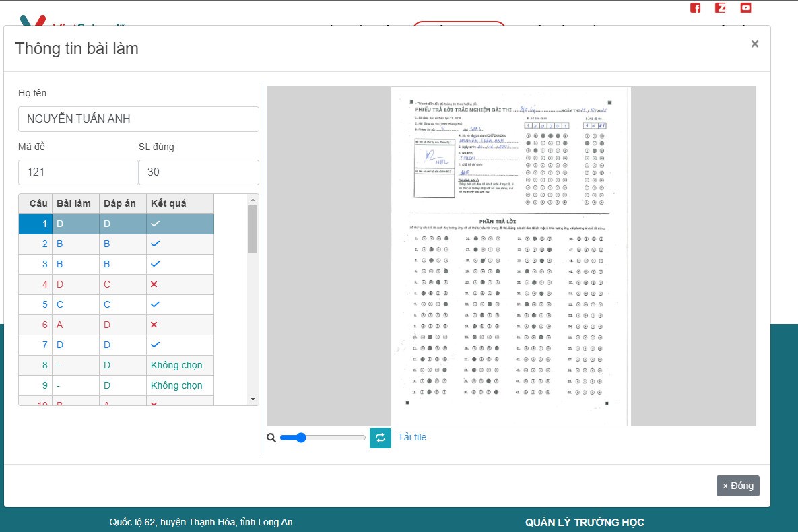Select row for question 5
Image resolution: width=798 pixels, height=532 pixels.
[x=116, y=304]
